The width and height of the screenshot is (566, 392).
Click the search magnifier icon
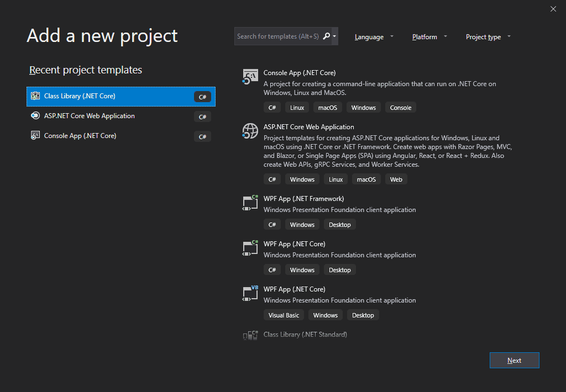[326, 36]
